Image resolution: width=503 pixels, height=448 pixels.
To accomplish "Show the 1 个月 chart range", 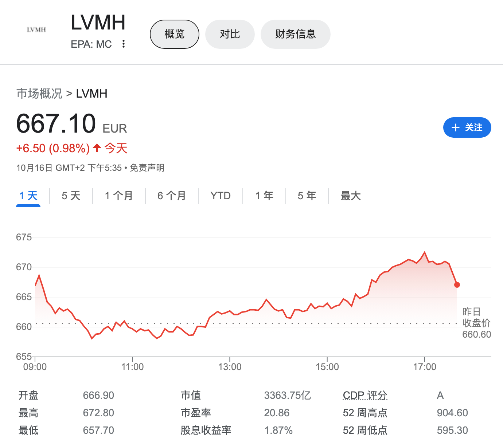I will pos(119,196).
